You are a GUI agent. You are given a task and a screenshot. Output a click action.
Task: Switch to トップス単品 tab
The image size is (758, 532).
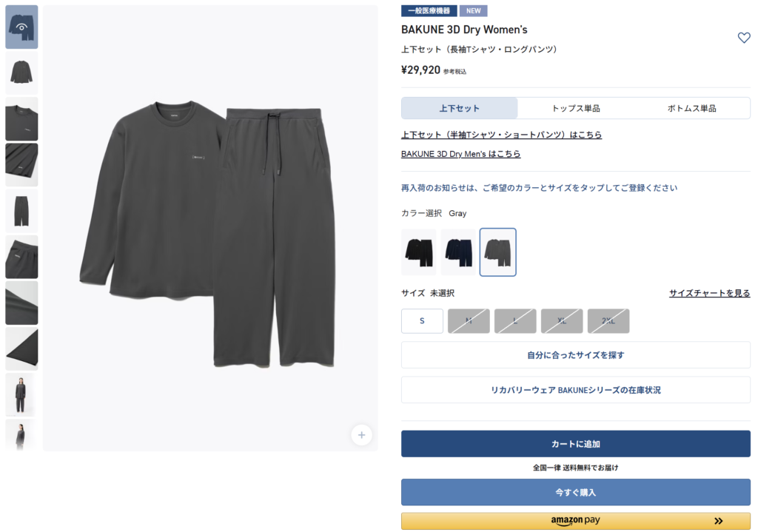(x=576, y=108)
